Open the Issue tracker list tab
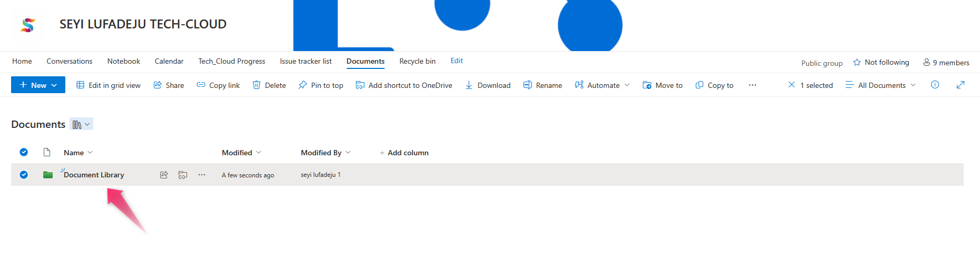Image resolution: width=980 pixels, height=280 pixels. point(306,61)
